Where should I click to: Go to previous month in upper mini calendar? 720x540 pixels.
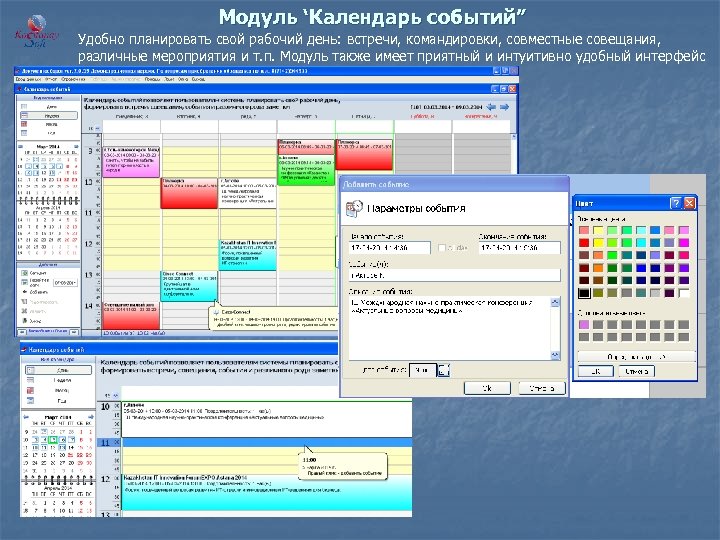[x=20, y=146]
